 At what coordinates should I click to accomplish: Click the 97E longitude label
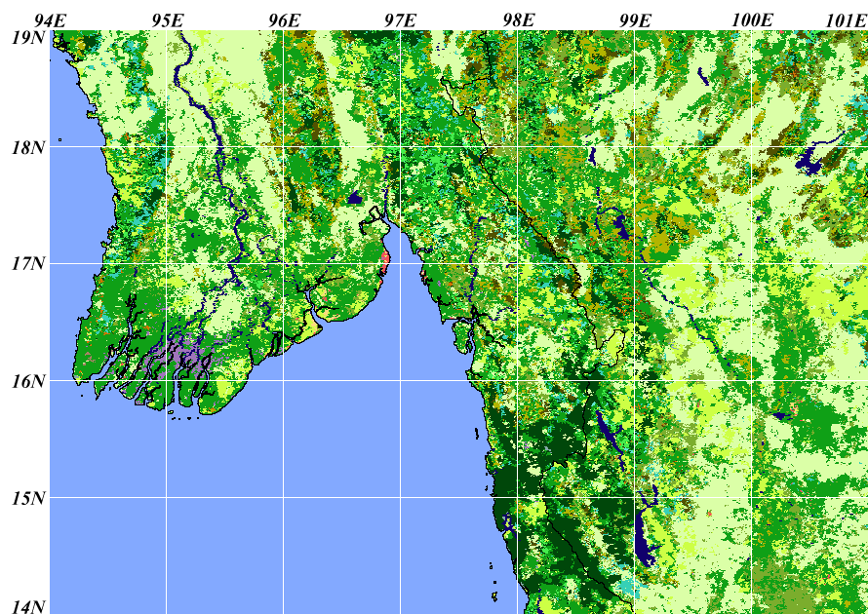coord(400,21)
